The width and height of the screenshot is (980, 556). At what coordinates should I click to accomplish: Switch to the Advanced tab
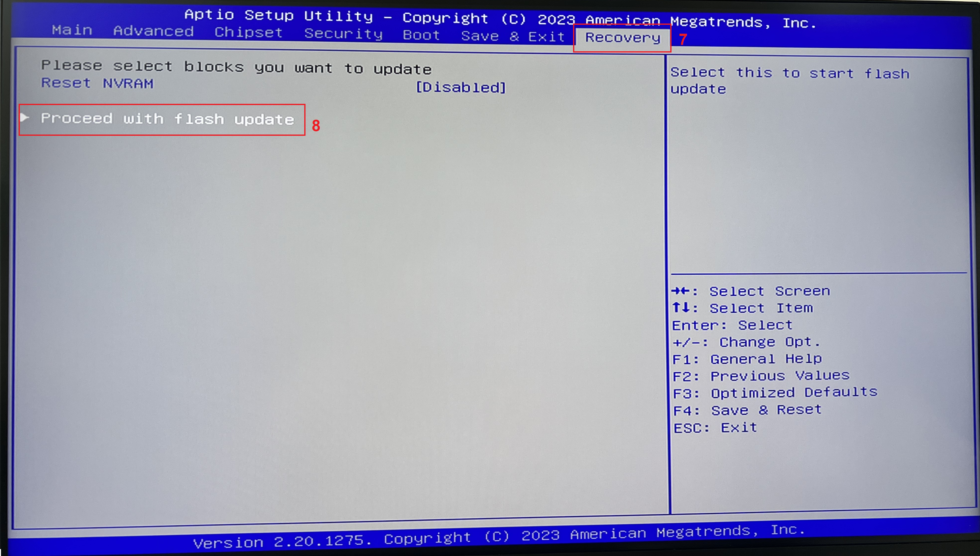point(153,31)
